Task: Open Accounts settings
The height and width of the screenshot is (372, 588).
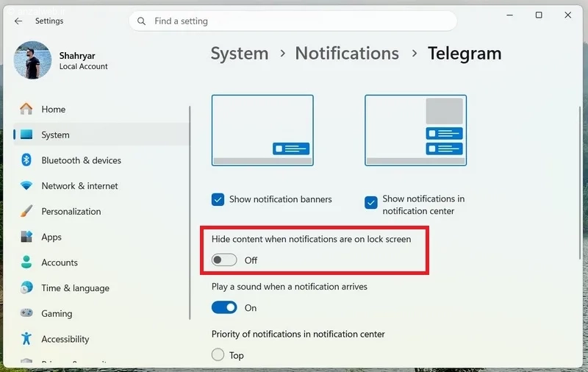Action: [x=101, y=262]
